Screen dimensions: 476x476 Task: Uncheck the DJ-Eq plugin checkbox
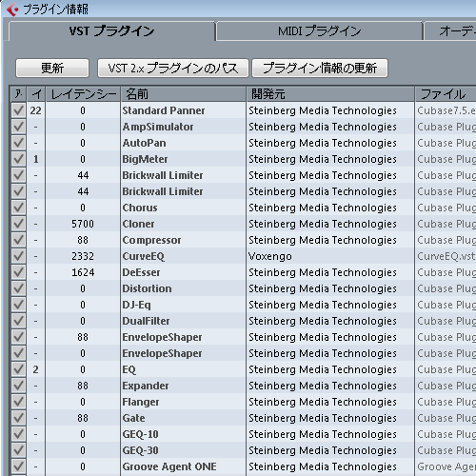[18, 305]
